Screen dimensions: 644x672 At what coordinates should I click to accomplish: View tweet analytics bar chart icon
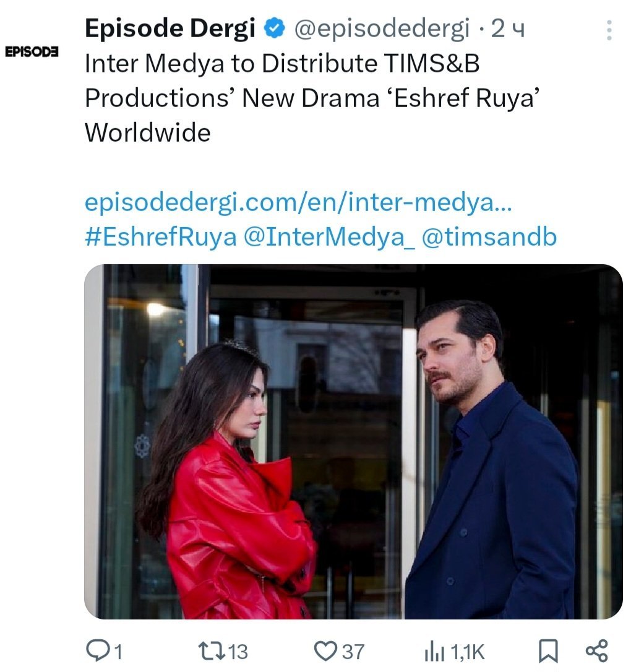[x=434, y=652]
